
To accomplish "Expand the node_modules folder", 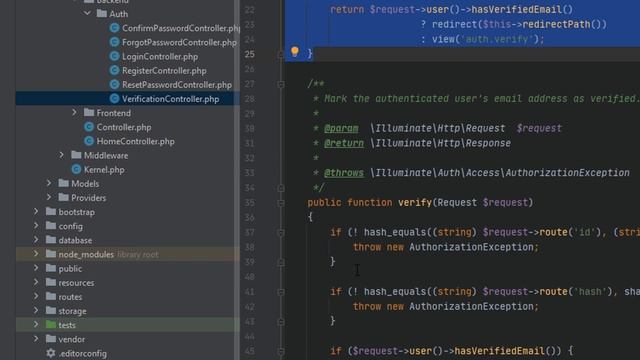I will click(x=36, y=254).
